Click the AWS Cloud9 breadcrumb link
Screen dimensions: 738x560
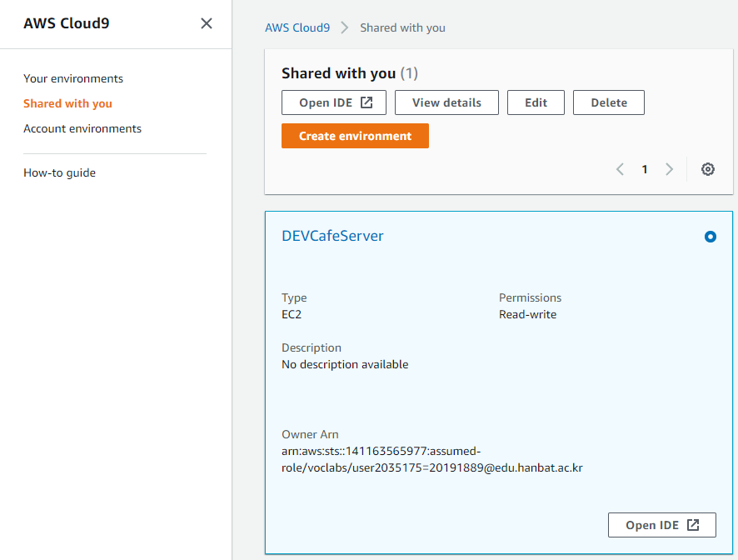(297, 27)
